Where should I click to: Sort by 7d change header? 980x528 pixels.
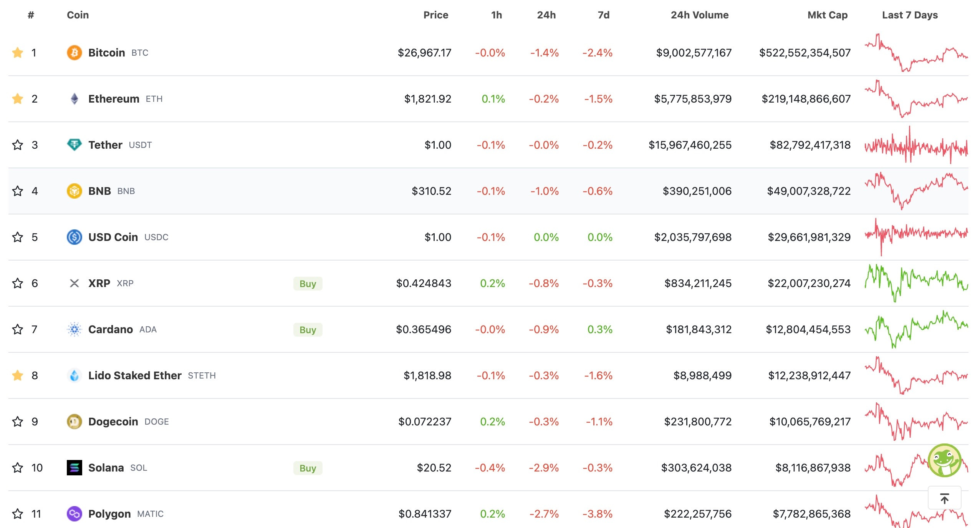point(604,15)
